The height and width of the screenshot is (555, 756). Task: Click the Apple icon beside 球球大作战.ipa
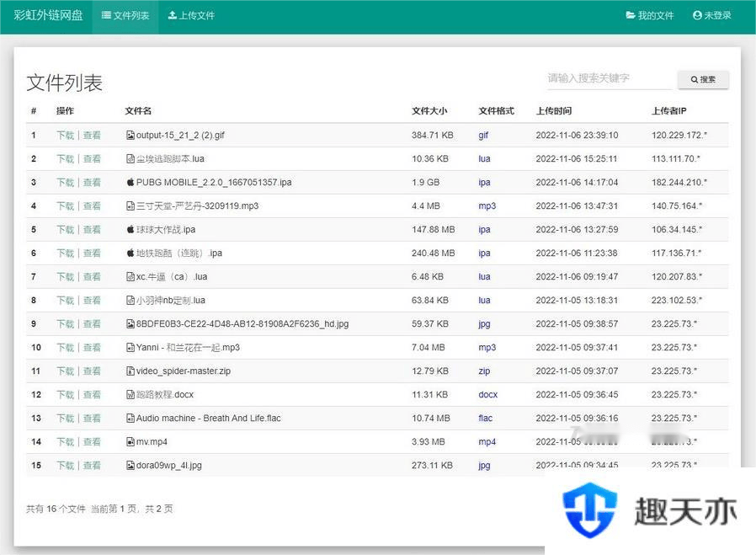(x=130, y=230)
